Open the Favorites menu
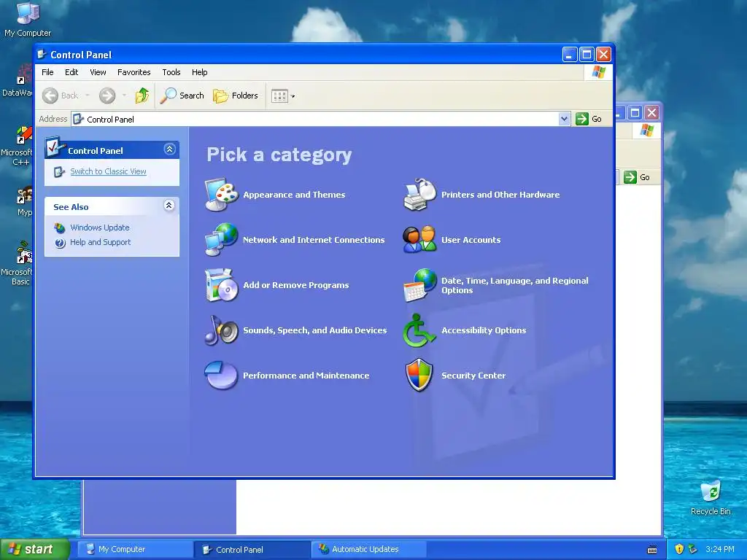Viewport: 747px width, 560px height. click(134, 72)
